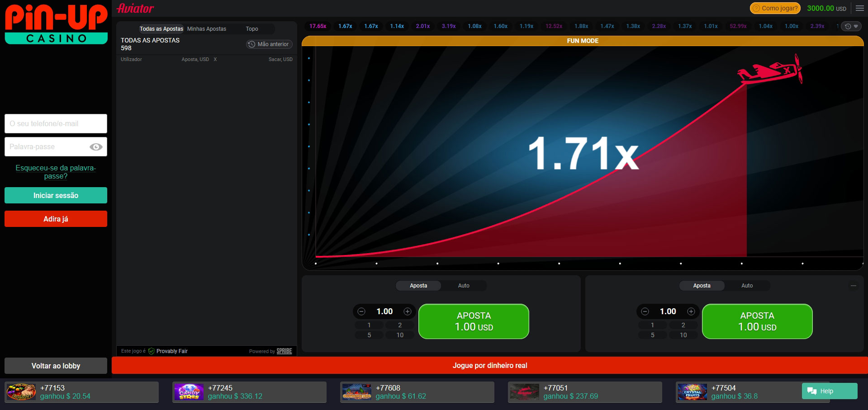
Task: Open Candy Stars thumbnail of winner +77245
Action: click(x=189, y=392)
